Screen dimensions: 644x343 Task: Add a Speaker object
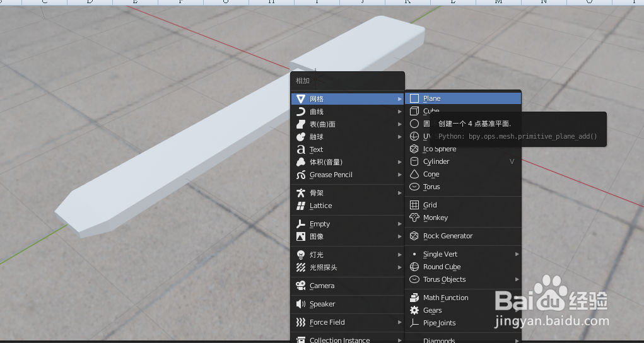[348, 304]
